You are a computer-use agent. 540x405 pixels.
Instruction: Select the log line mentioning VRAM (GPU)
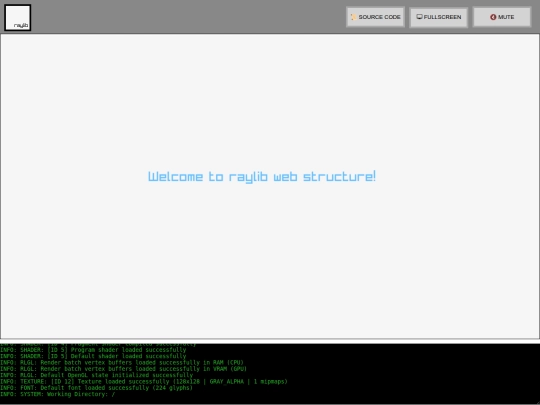coord(123,369)
